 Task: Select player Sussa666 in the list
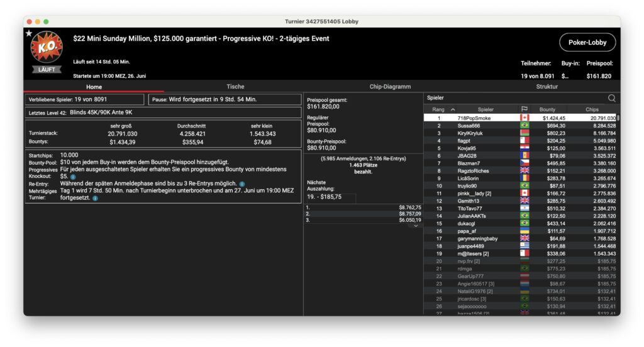coord(468,126)
